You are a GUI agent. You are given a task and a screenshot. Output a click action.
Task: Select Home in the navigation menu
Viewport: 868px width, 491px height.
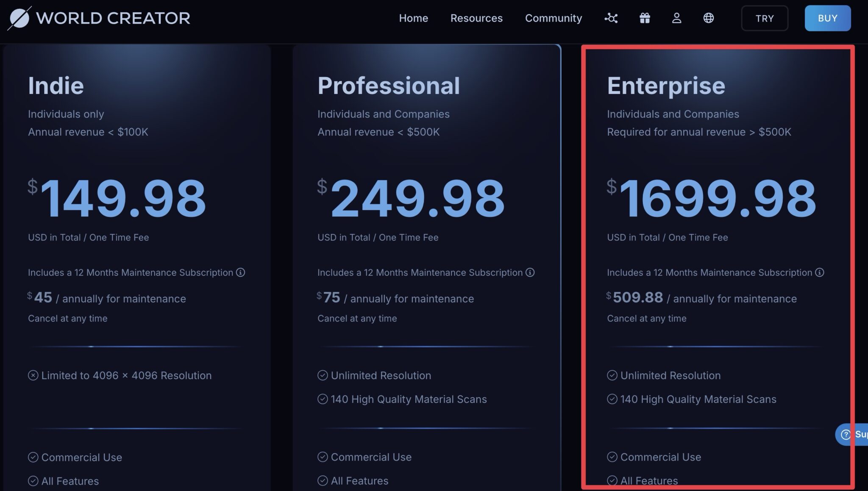click(413, 18)
